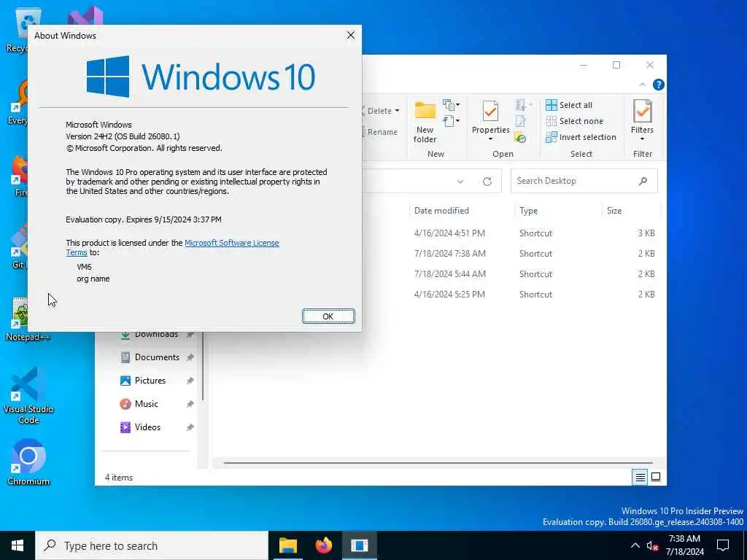
Task: Expand the Filters dropdown arrow
Action: click(642, 139)
